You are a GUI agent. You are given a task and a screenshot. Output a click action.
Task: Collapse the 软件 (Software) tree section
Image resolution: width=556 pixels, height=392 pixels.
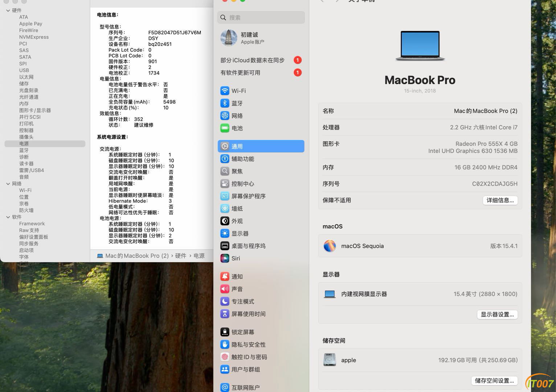click(x=8, y=217)
